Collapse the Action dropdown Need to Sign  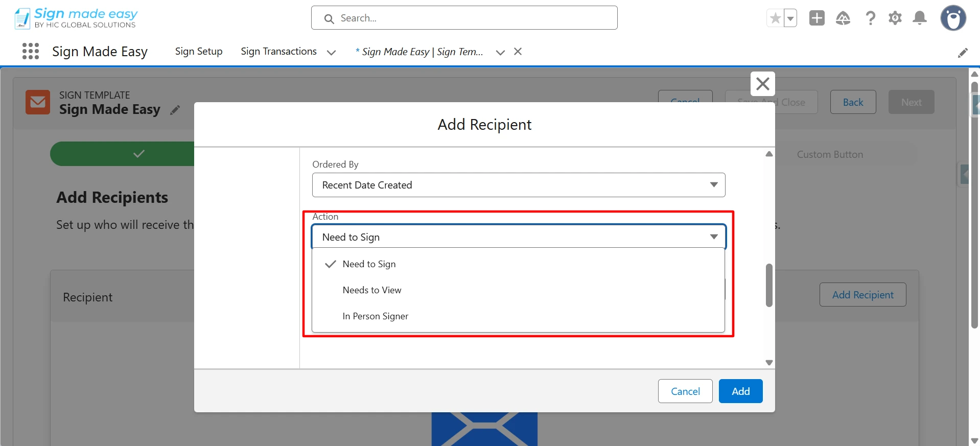click(x=519, y=237)
